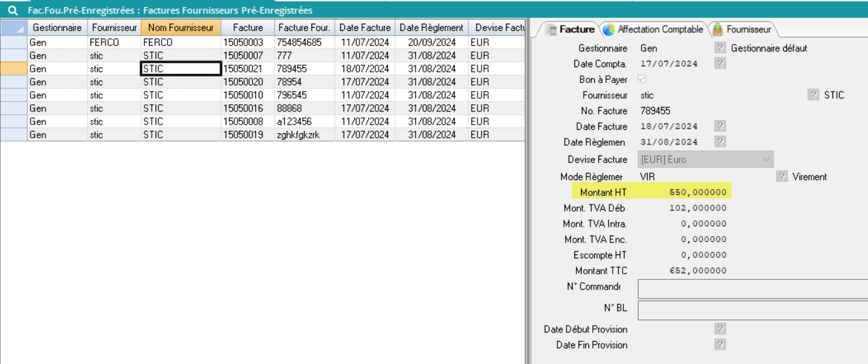Click the lookup icon for Date Règlement
This screenshot has height=364, width=868.
coord(720,142)
